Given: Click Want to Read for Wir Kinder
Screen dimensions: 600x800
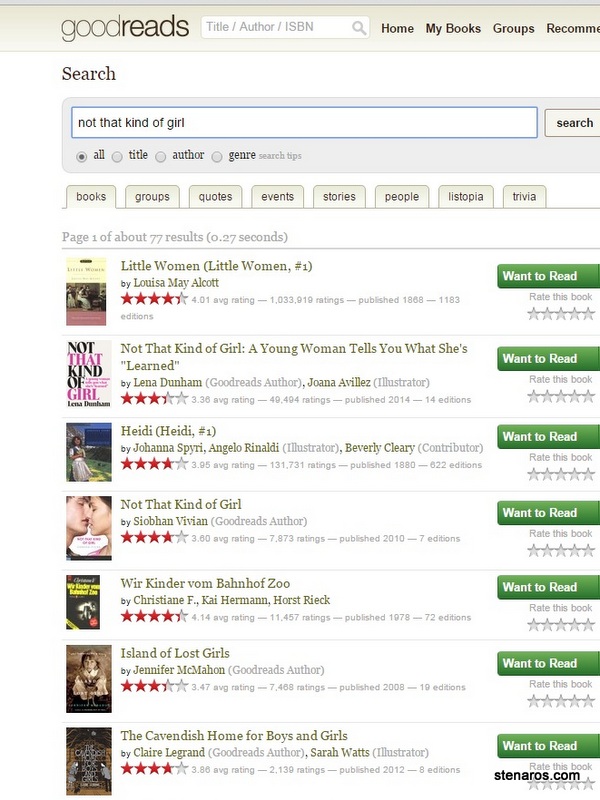Looking at the screenshot, I should click(548, 587).
